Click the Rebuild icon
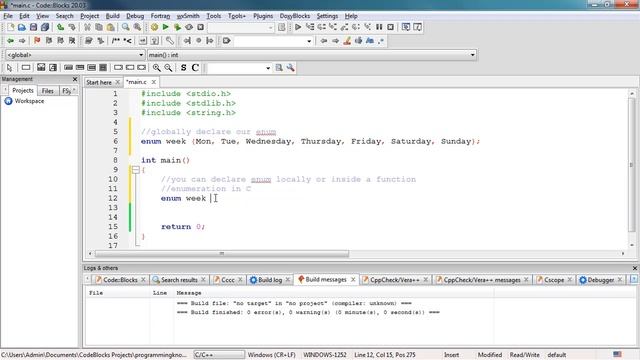Viewport: 640px width, 360px height. click(189, 27)
